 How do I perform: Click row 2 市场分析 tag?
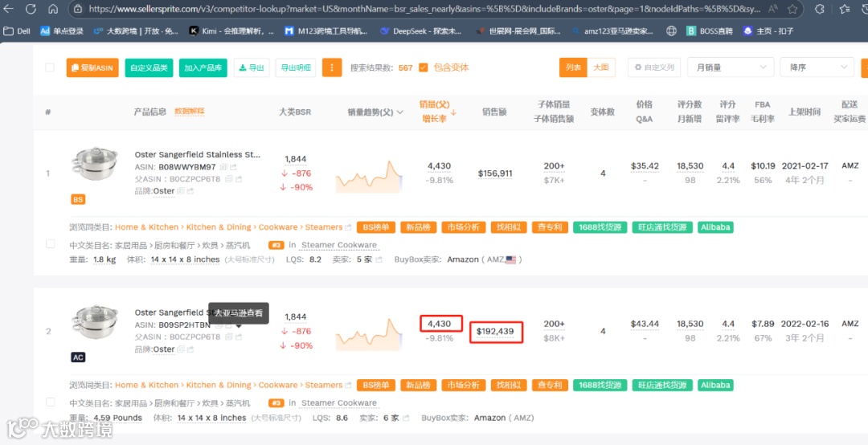click(x=464, y=386)
